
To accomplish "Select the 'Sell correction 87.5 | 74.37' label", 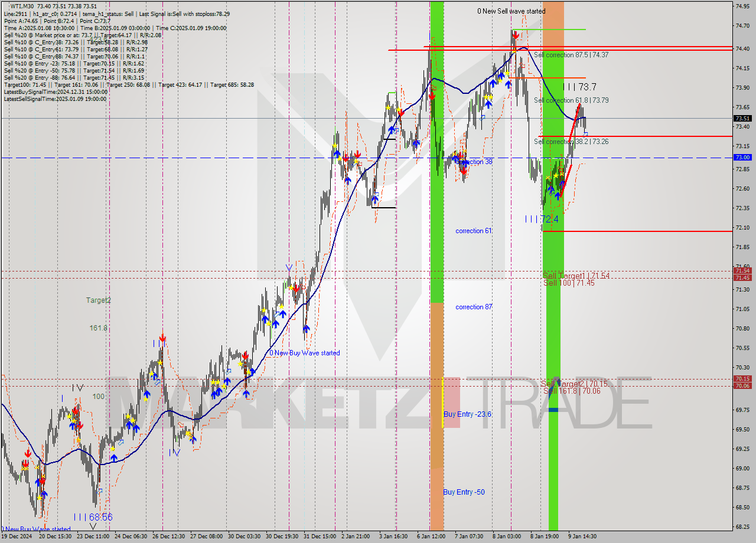I will (x=571, y=55).
